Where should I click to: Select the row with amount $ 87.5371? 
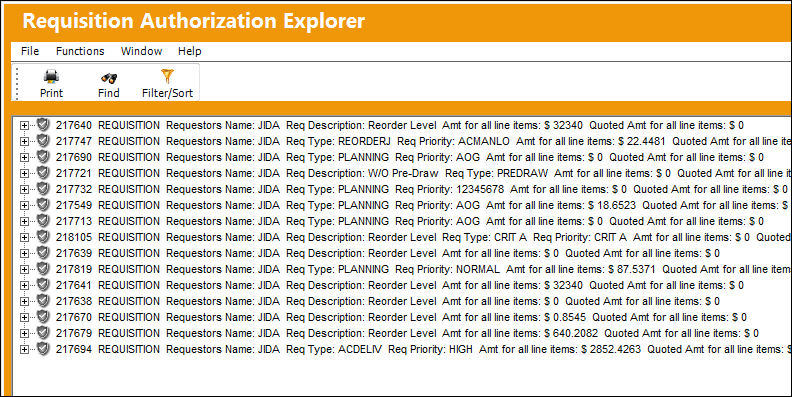click(x=423, y=269)
